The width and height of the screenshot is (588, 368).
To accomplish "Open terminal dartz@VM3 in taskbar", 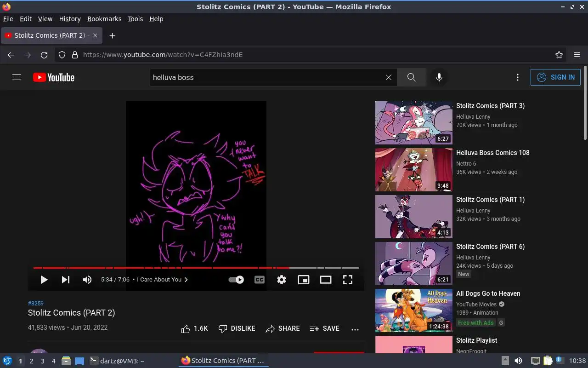I will [117, 361].
